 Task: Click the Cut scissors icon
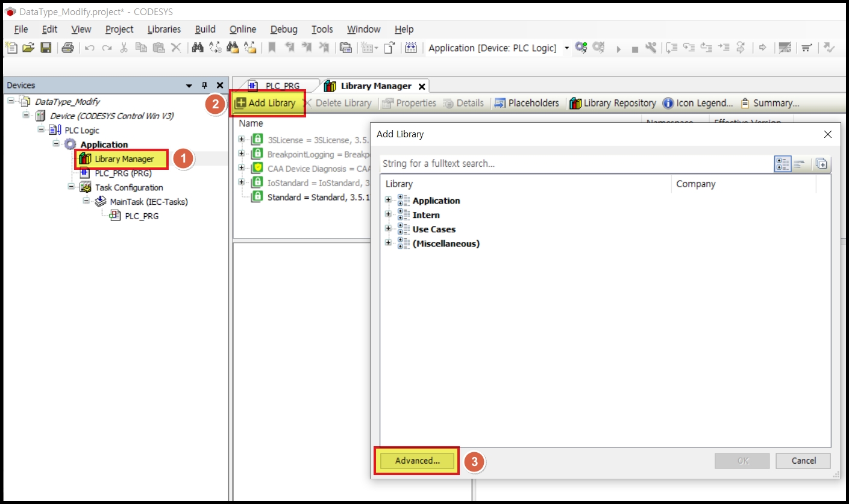click(x=124, y=48)
